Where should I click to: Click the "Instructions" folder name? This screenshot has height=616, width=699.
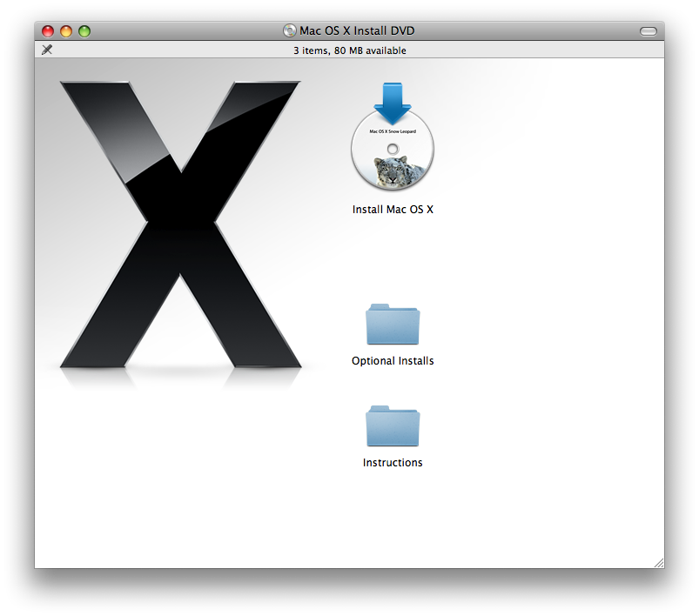coord(393,463)
